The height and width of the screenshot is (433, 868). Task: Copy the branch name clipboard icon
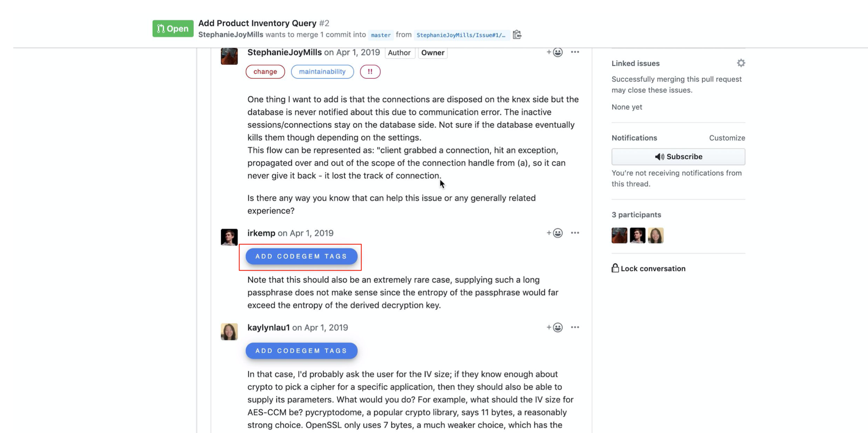pyautogui.click(x=517, y=35)
